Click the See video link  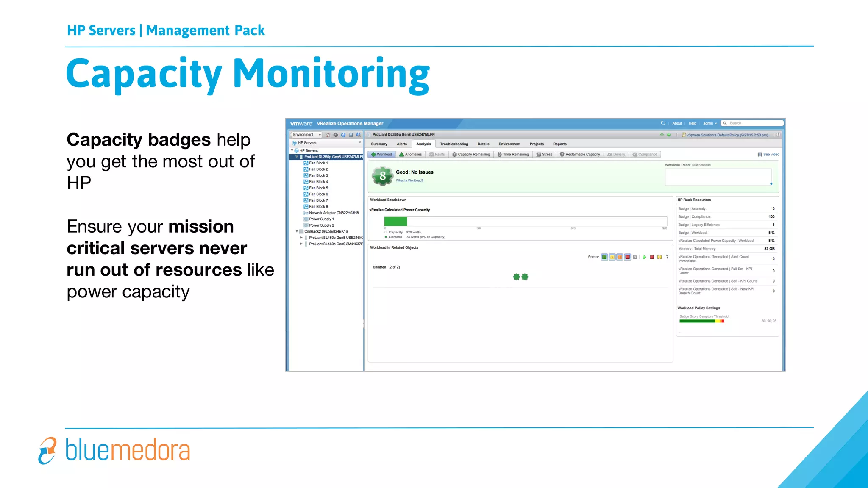(771, 155)
